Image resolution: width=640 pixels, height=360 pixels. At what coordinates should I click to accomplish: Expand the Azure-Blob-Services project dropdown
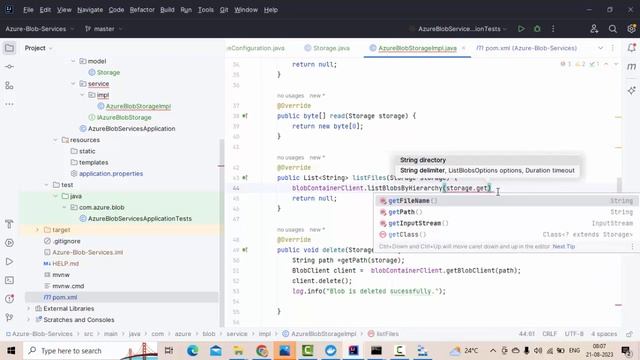pos(40,29)
